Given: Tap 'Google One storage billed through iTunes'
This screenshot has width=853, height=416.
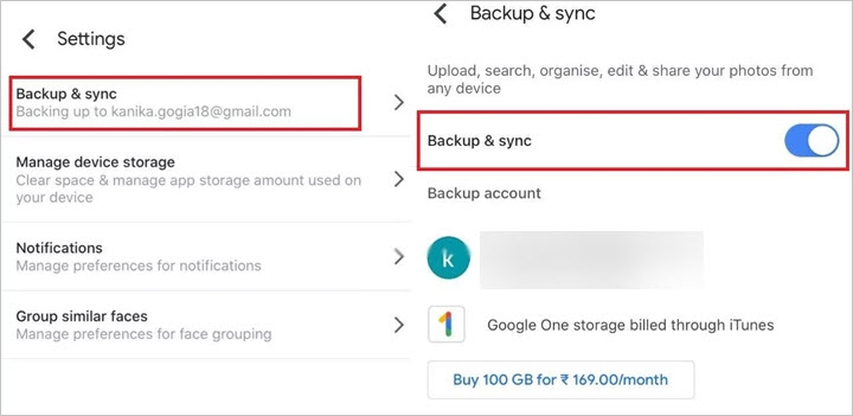Looking at the screenshot, I should tap(630, 325).
